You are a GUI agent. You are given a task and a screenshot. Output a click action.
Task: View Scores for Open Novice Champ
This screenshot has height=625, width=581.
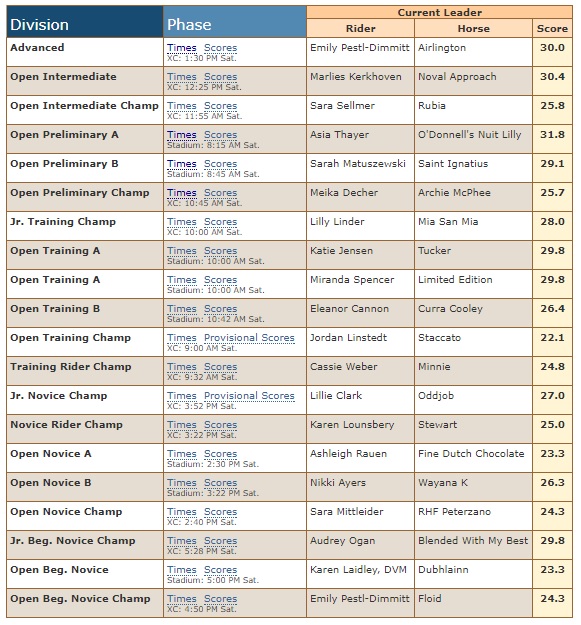tap(220, 512)
